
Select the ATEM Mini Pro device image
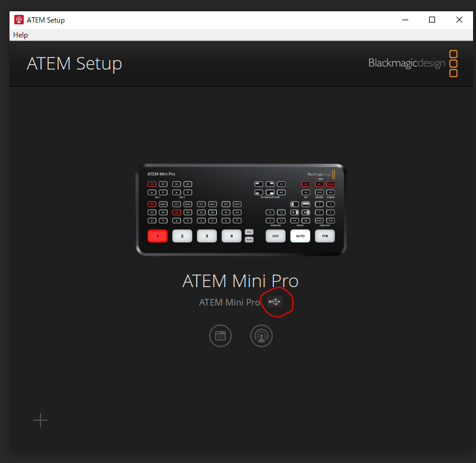tap(241, 210)
